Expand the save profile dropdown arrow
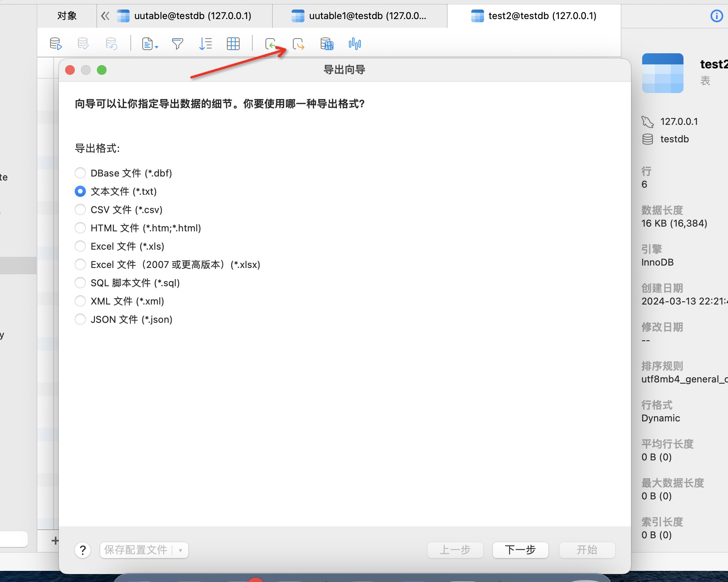Viewport: 728px width, 582px height. click(180, 550)
